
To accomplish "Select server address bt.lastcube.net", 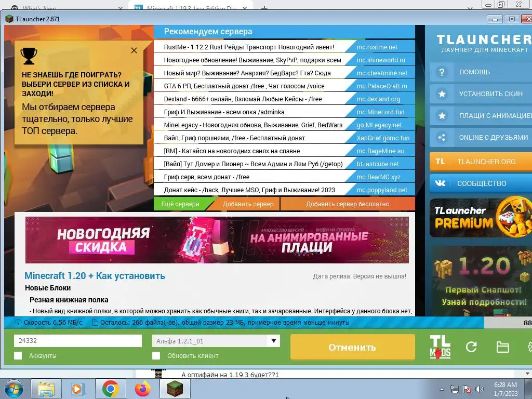I will pyautogui.click(x=378, y=164).
